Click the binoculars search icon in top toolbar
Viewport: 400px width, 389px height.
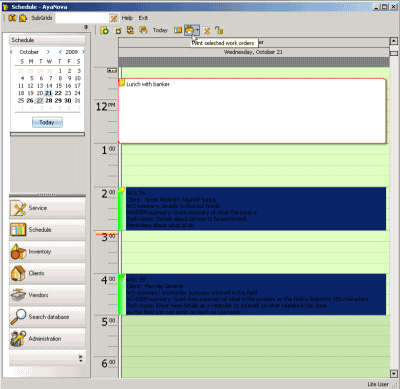(12, 18)
